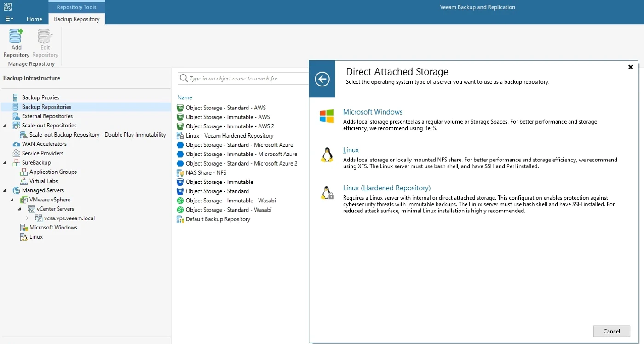
Task: Click the WAN Accelerators icon
Action: click(x=16, y=144)
